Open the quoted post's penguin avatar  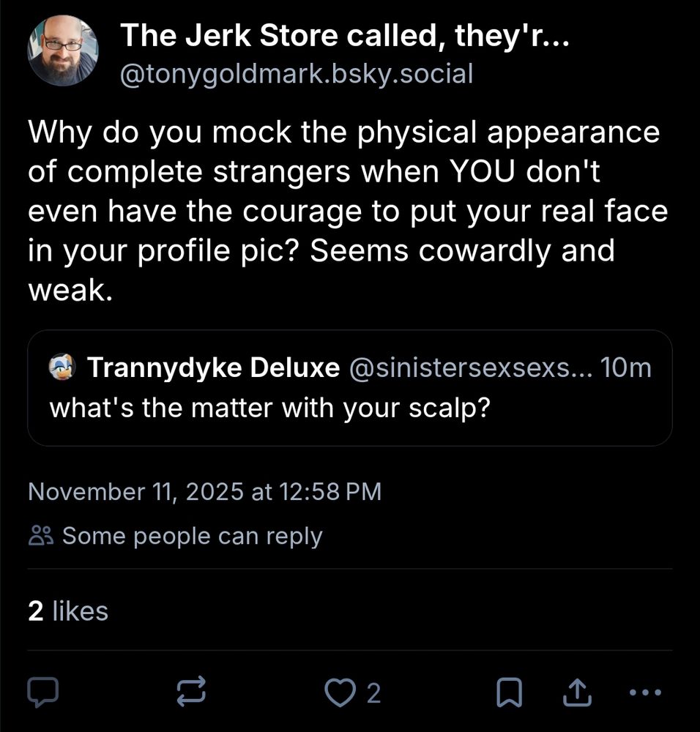63,368
